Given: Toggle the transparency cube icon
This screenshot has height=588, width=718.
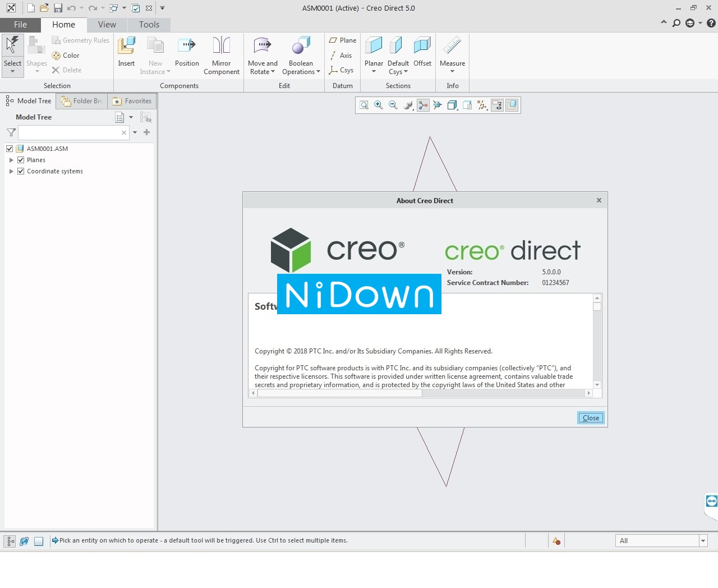Looking at the screenshot, I should tap(512, 105).
